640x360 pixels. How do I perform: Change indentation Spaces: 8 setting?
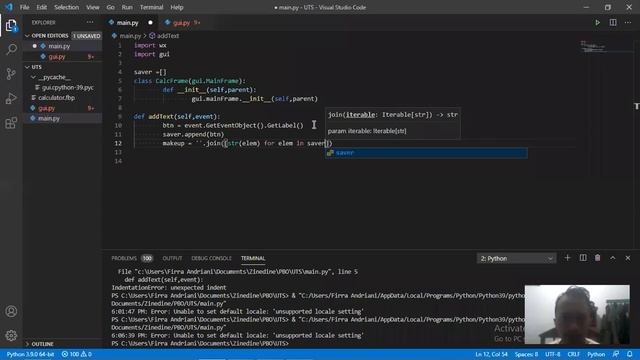point(526,354)
